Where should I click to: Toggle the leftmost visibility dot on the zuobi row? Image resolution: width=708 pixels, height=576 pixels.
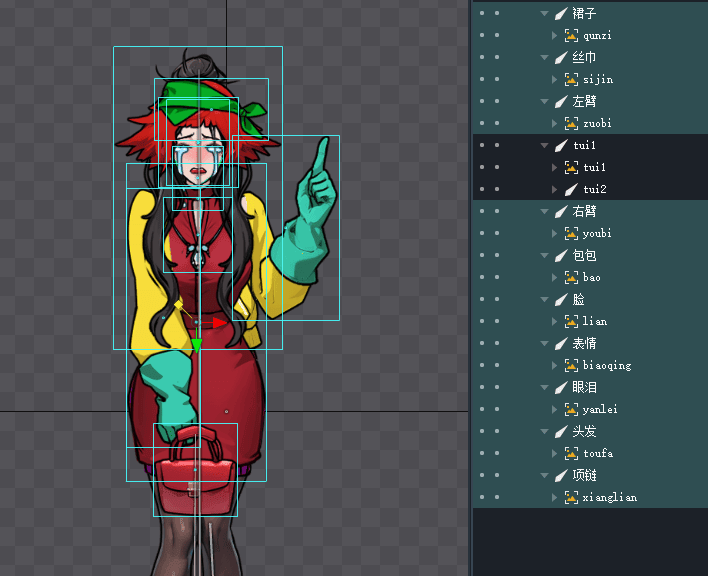click(482, 123)
